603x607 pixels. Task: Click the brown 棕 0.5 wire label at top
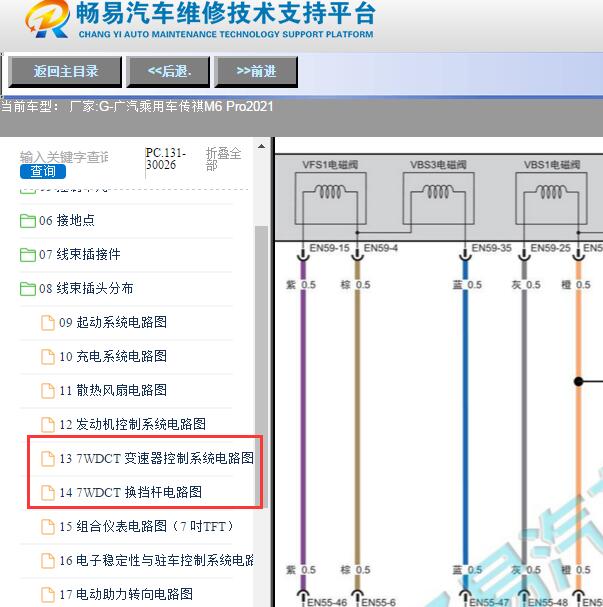pos(355,285)
